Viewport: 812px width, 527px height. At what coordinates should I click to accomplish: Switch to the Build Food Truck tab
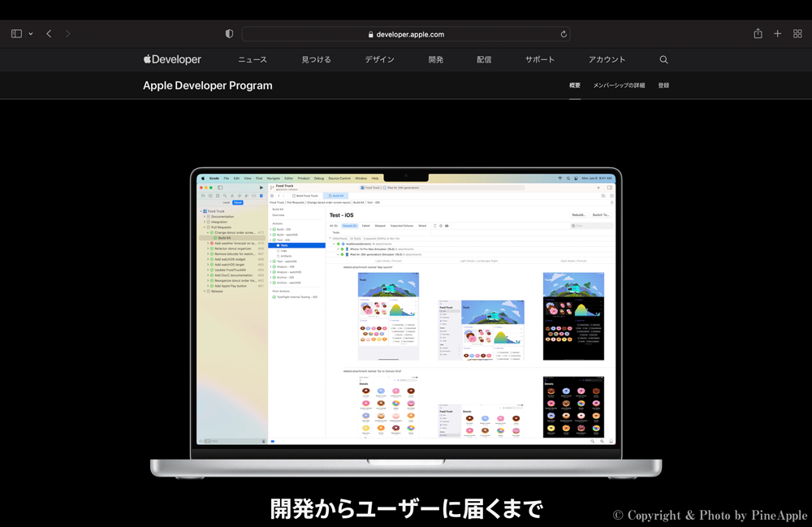coord(304,196)
